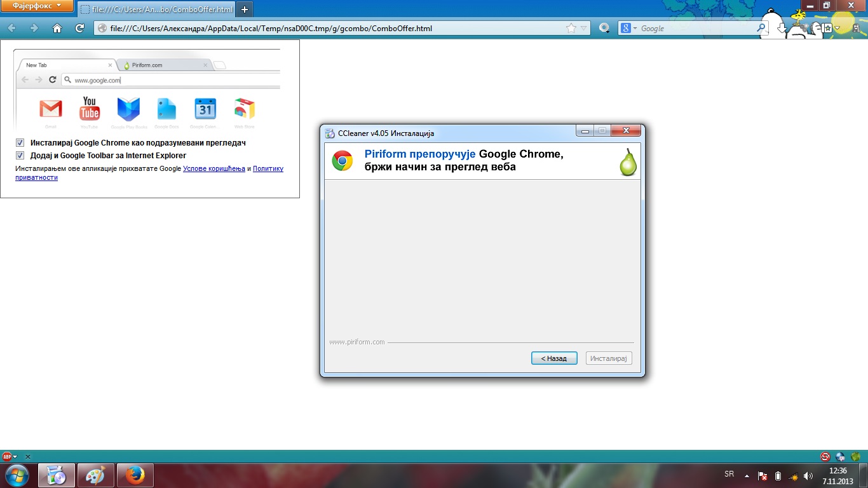The height and width of the screenshot is (488, 868).
Task: Click the red S add-on bar icon
Action: click(x=825, y=456)
